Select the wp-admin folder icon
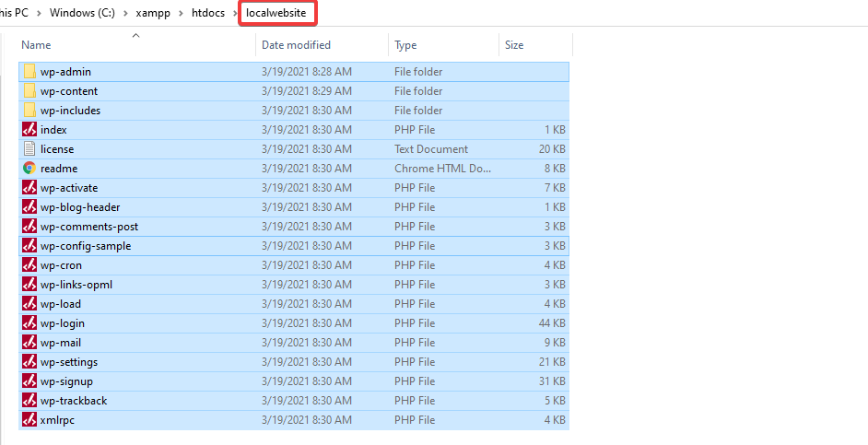Screen dimensions: 868x445 pyautogui.click(x=29, y=72)
